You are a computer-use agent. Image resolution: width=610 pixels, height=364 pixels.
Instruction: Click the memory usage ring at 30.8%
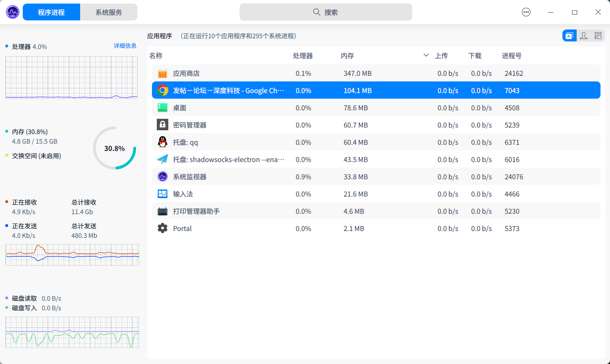click(x=114, y=148)
